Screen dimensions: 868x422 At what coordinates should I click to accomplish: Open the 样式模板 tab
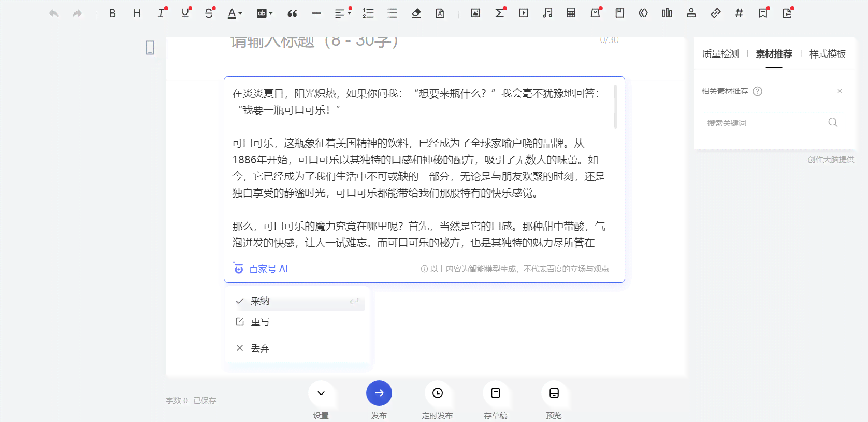828,54
